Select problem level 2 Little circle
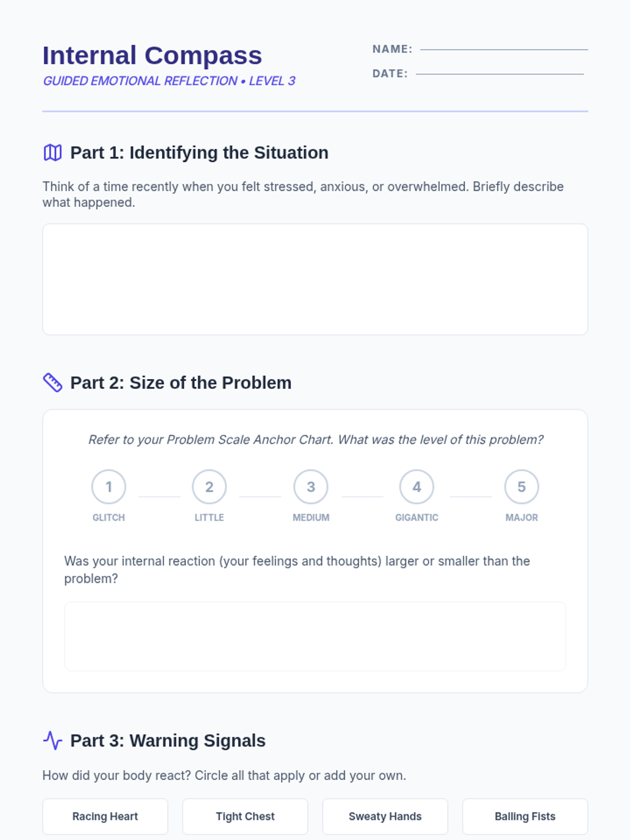This screenshot has height=840, width=630. [x=209, y=487]
